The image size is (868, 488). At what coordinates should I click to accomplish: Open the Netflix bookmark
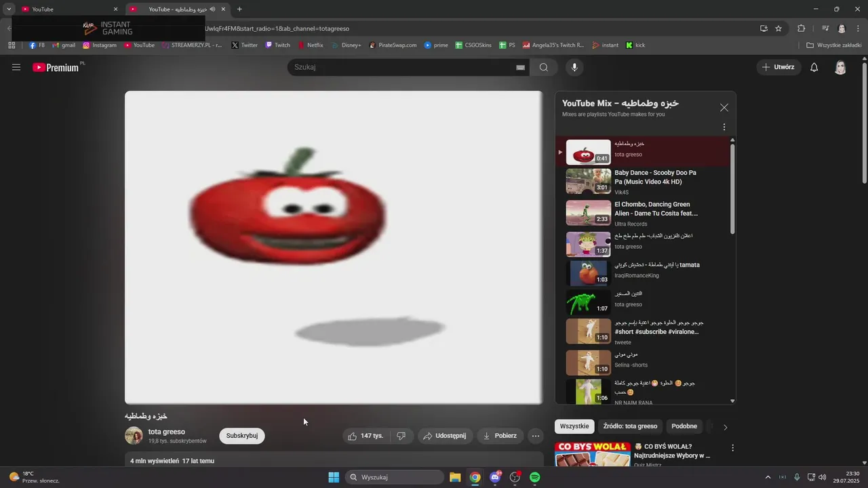coord(311,45)
